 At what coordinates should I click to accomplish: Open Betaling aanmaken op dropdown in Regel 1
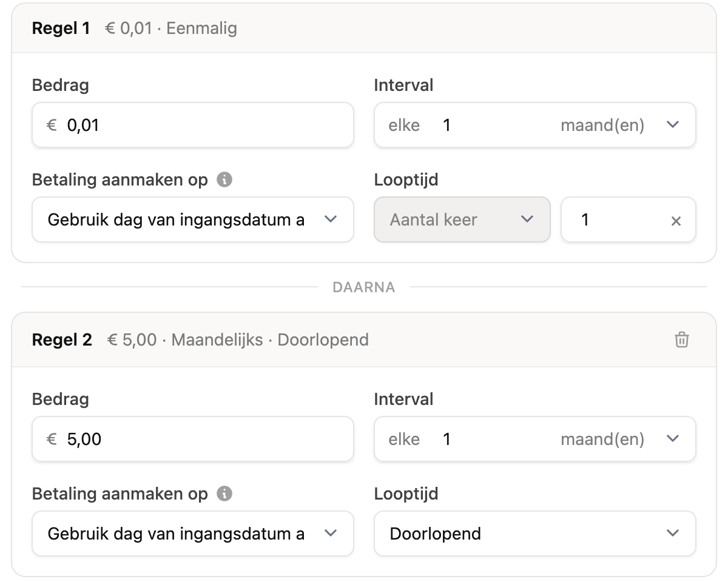(193, 219)
